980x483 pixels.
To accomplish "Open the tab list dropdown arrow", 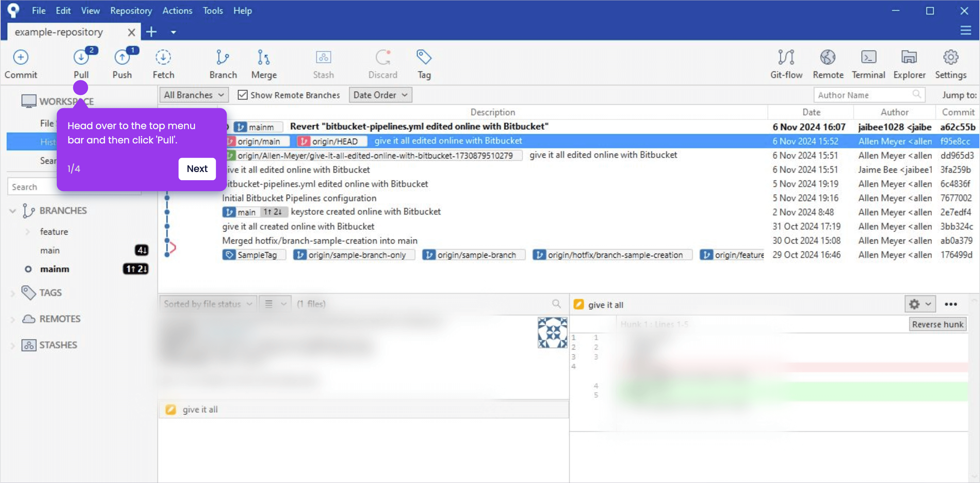I will coord(174,32).
